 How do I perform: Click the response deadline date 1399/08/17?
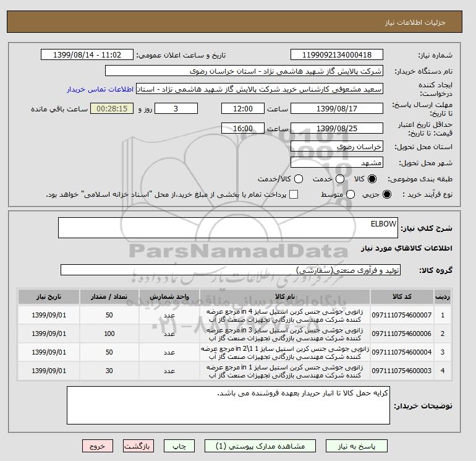pos(337,108)
